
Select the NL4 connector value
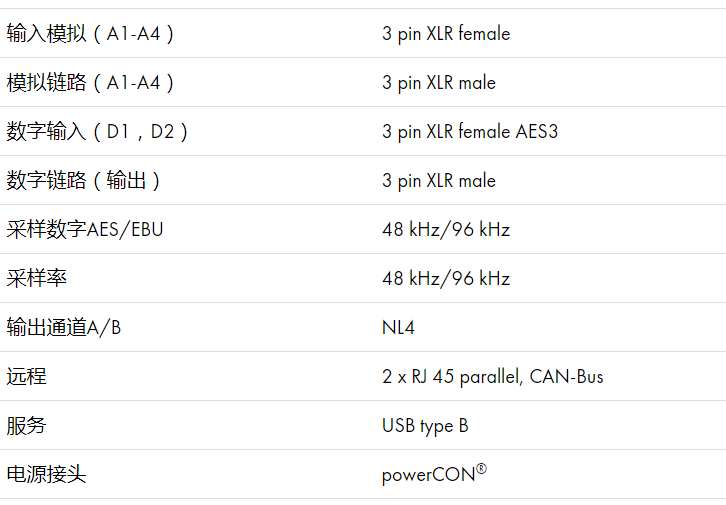coord(398,328)
